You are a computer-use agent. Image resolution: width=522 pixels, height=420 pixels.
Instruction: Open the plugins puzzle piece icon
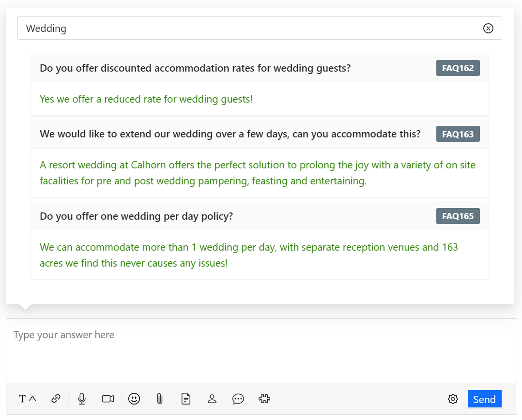tap(264, 399)
